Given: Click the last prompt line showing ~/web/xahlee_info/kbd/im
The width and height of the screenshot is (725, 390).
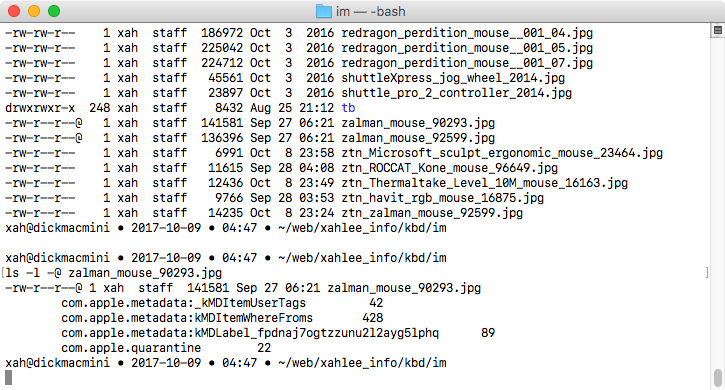Looking at the screenshot, I should (226, 363).
